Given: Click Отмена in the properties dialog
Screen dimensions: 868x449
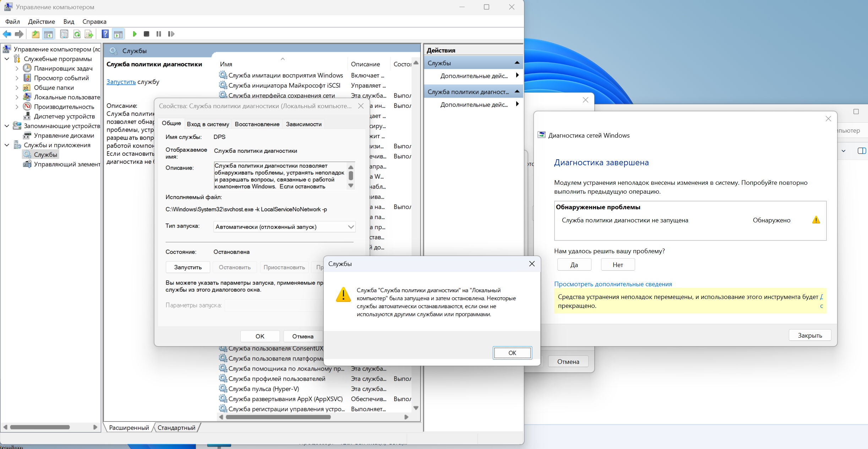Looking at the screenshot, I should click(303, 336).
